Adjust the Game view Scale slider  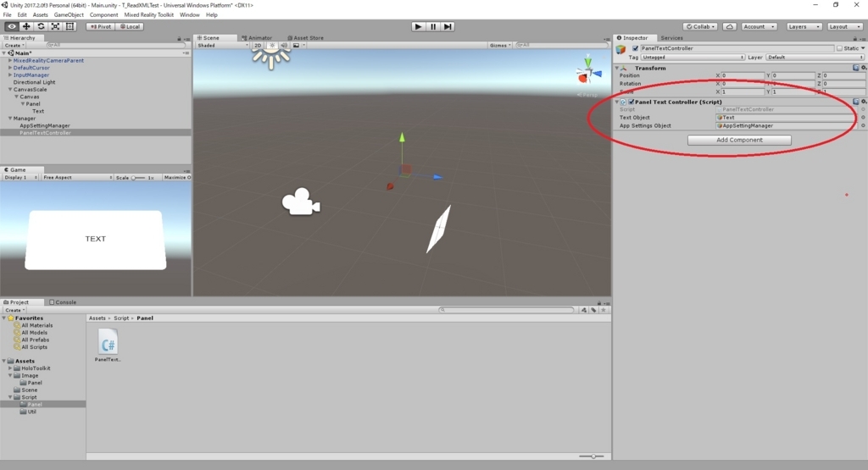click(x=138, y=178)
